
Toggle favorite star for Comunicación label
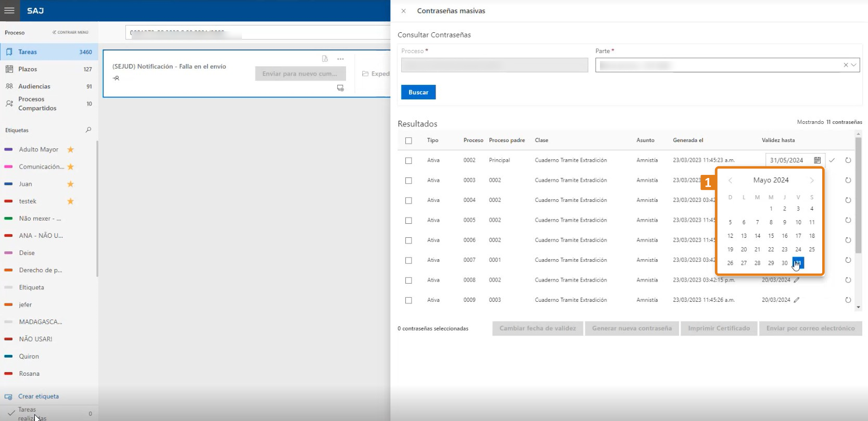click(71, 167)
